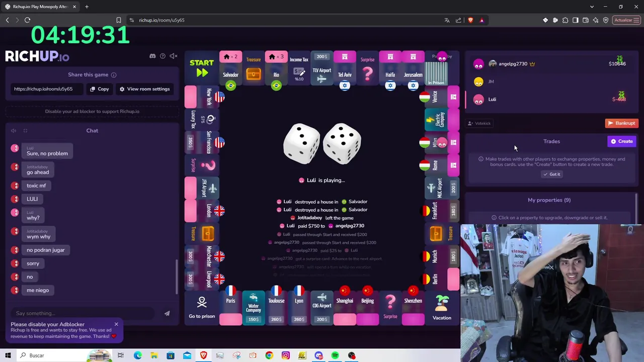The image size is (644, 362).
Task: Click the Say something chat input
Action: click(83, 313)
